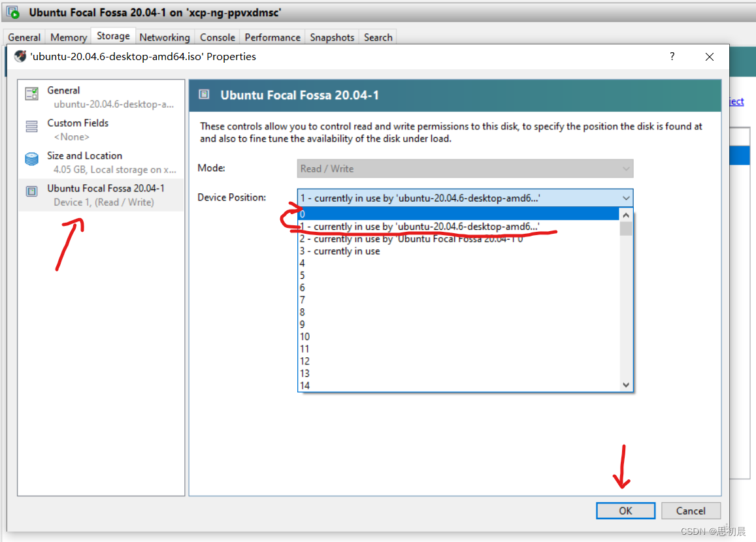
Task: Confirm with the OK button
Action: coord(625,511)
